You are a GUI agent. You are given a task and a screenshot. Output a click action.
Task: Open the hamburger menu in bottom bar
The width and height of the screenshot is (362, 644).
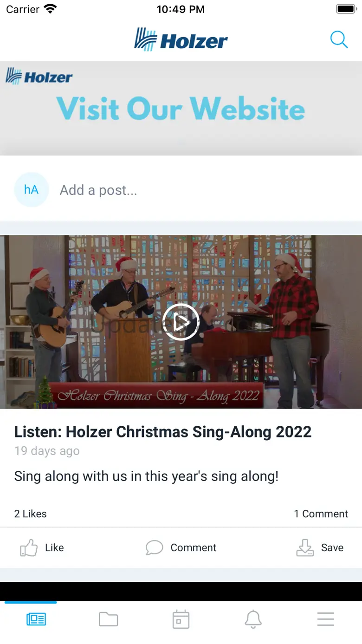click(x=325, y=619)
